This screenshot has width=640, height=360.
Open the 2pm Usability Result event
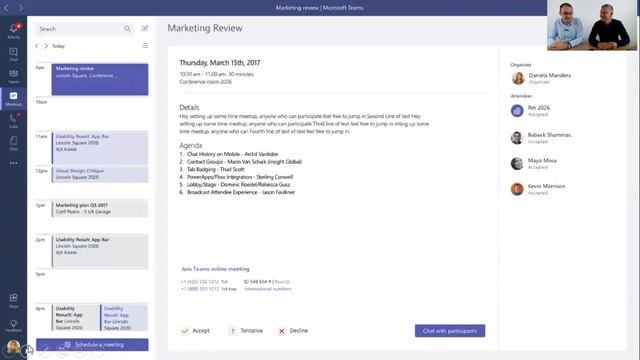100,251
